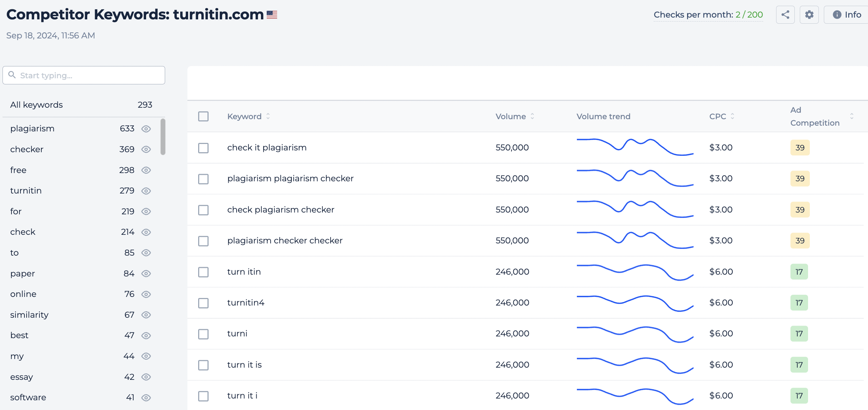Toggle the eye icon for essay
This screenshot has height=410, width=868.
click(146, 377)
